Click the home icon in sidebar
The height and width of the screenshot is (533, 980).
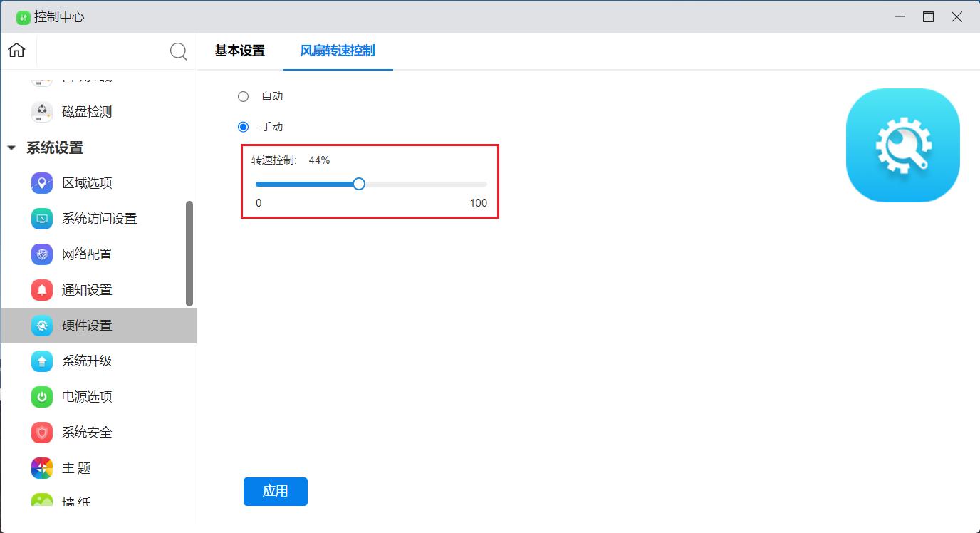tap(16, 51)
